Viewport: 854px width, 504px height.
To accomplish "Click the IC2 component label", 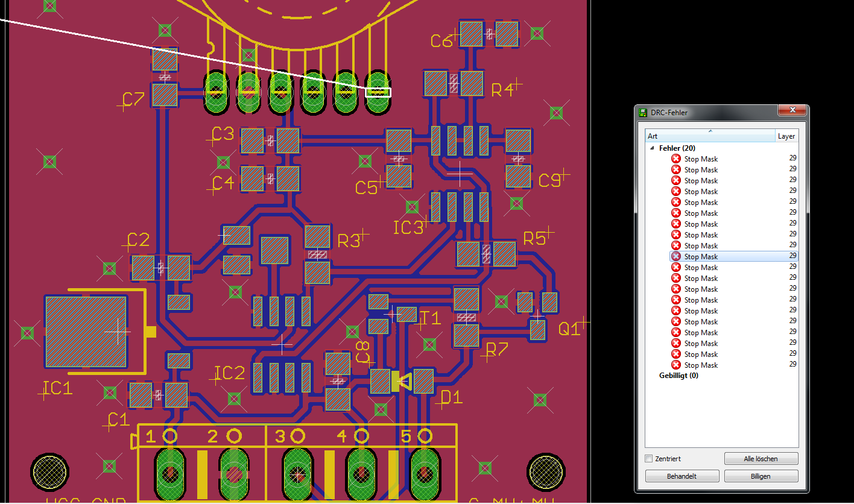I will point(230,373).
